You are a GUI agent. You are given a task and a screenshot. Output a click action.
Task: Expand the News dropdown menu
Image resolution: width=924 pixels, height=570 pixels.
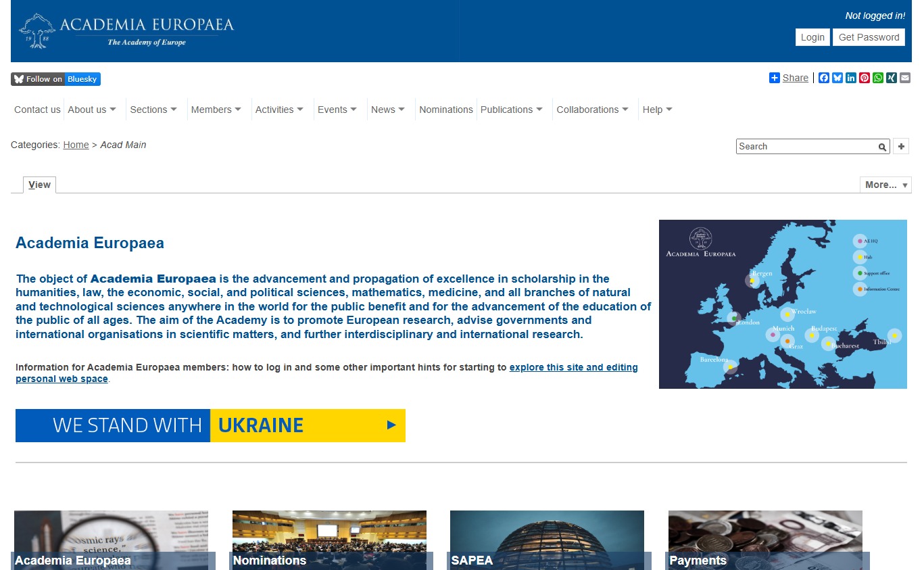388,110
